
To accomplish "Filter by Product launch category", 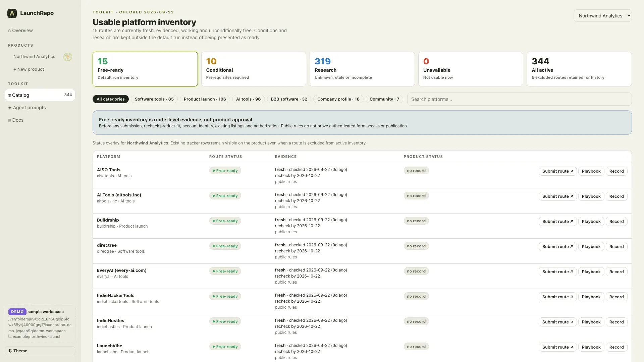I will pyautogui.click(x=205, y=99).
